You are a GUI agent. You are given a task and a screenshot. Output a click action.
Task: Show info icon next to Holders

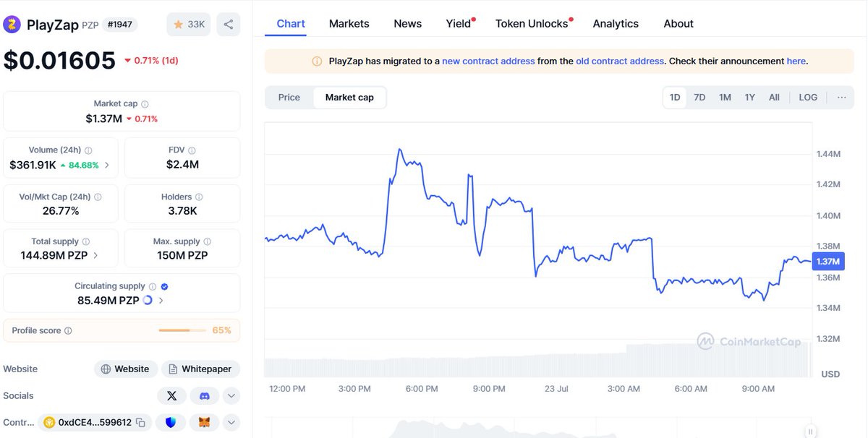click(199, 197)
